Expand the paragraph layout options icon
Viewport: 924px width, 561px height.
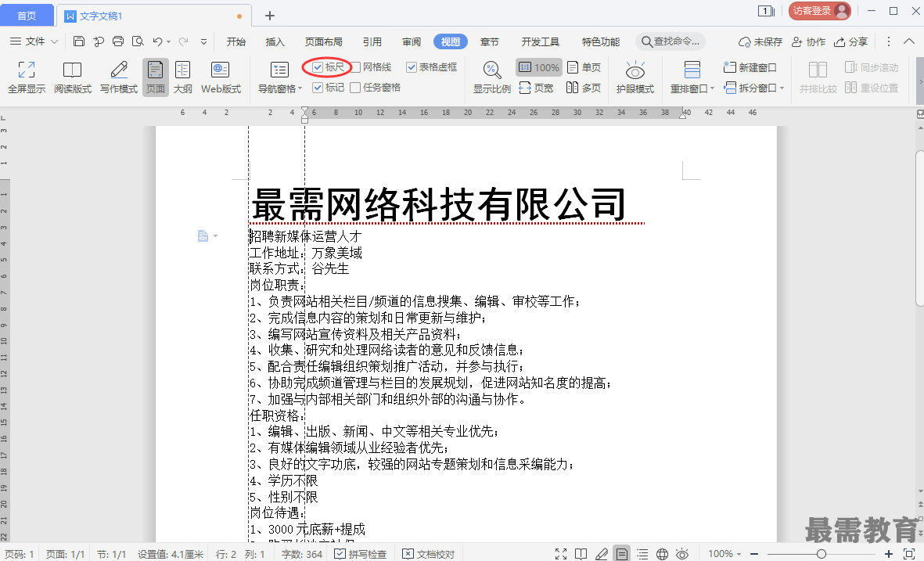click(207, 236)
